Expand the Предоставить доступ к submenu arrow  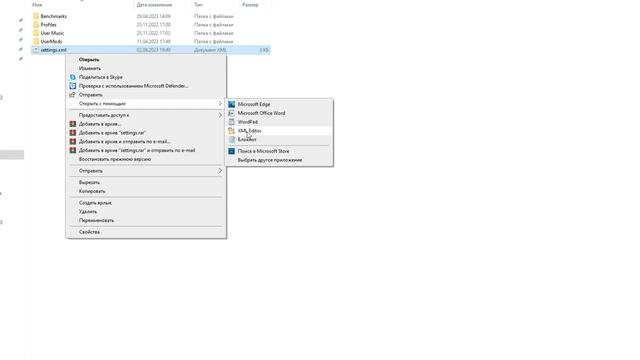[x=220, y=116]
